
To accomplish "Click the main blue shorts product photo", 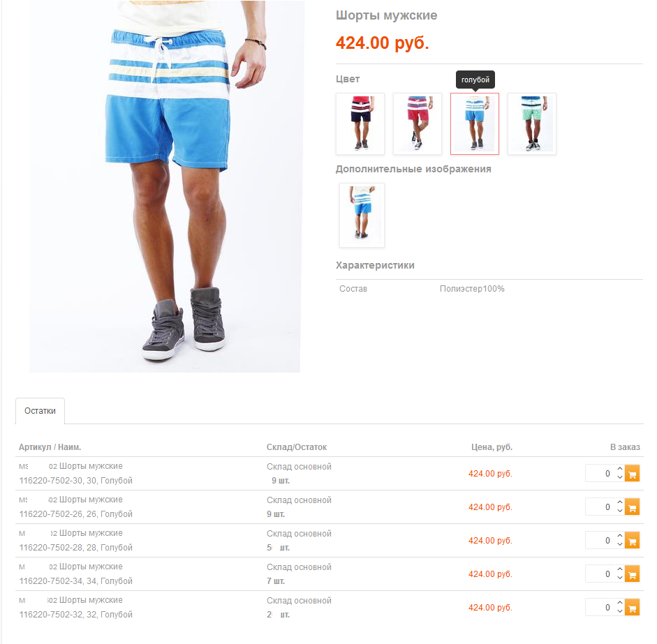I will pos(165,186).
